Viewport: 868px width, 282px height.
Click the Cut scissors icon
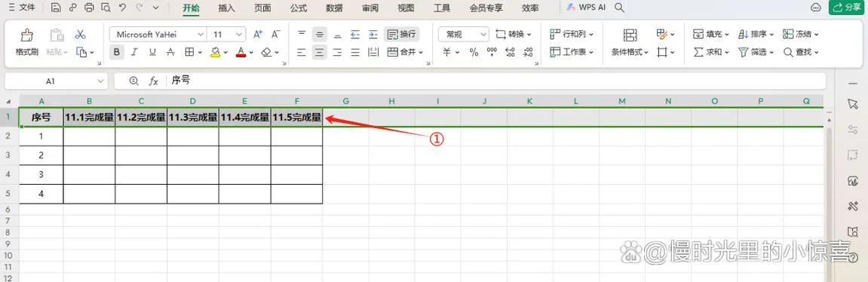click(80, 35)
